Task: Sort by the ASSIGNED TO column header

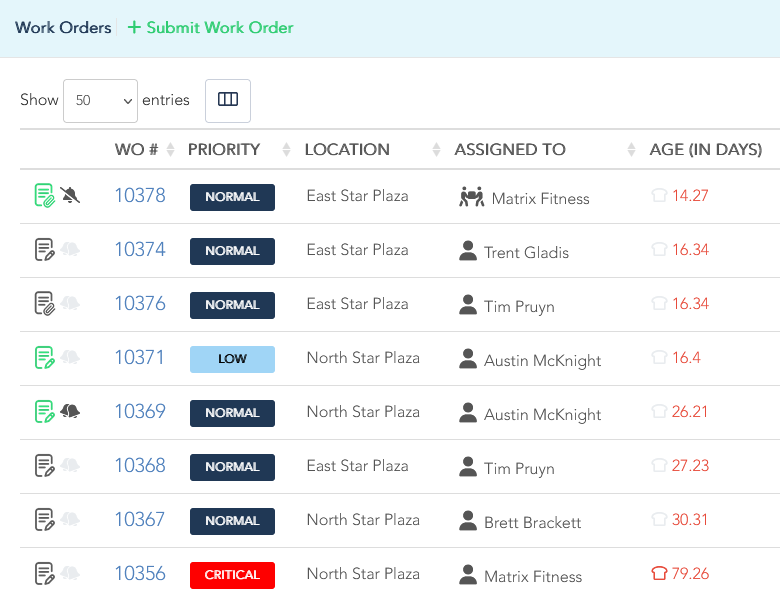Action: pyautogui.click(x=510, y=149)
